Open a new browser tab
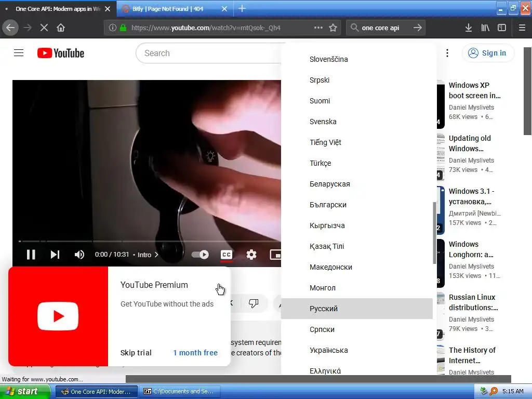Viewport: 532px width, 399px height. [242, 8]
